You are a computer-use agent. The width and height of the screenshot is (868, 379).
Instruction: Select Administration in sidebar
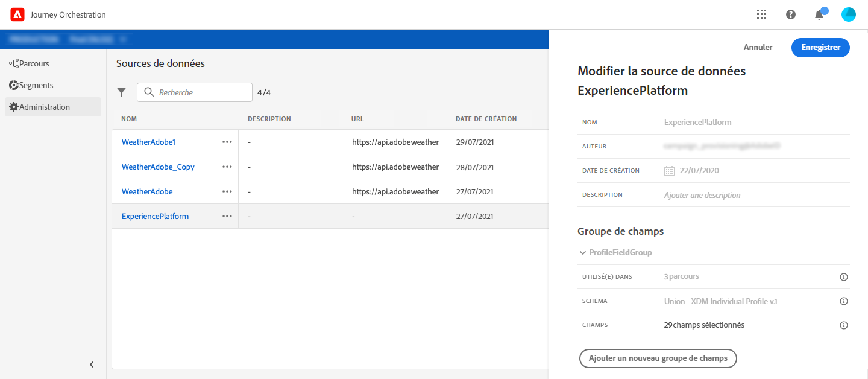coord(53,107)
